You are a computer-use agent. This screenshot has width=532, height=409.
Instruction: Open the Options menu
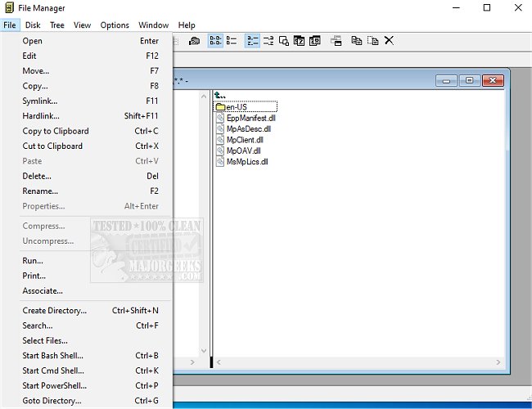coord(115,25)
